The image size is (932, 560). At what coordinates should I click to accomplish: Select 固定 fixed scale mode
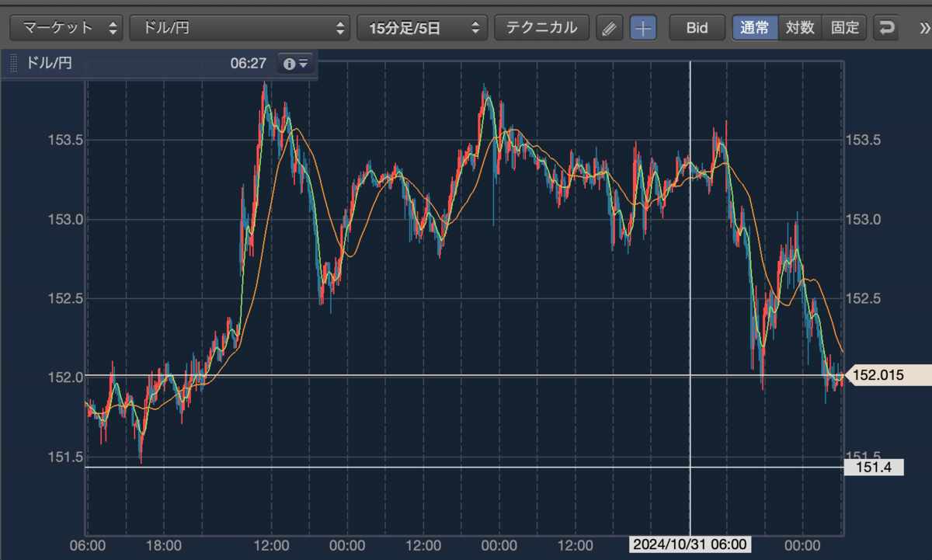[844, 28]
